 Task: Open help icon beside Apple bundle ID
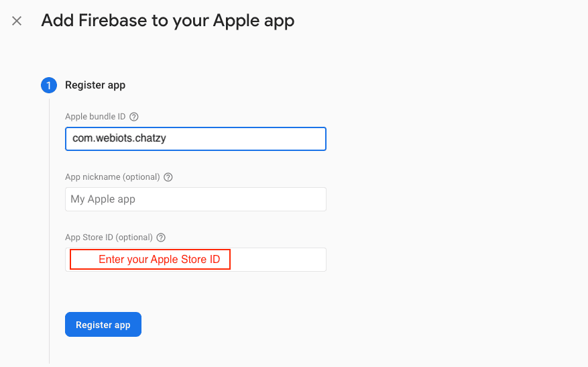click(x=134, y=117)
